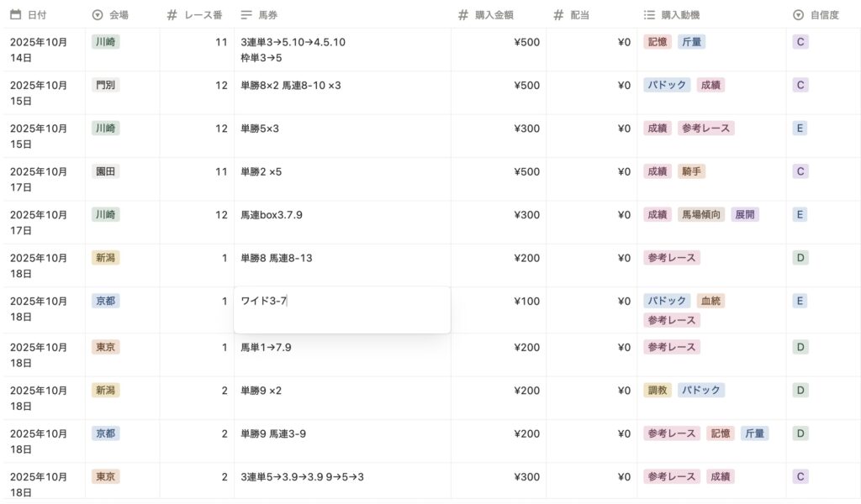Click the 展開 purple tag
Viewport: 861px width, 504px height.
(745, 214)
